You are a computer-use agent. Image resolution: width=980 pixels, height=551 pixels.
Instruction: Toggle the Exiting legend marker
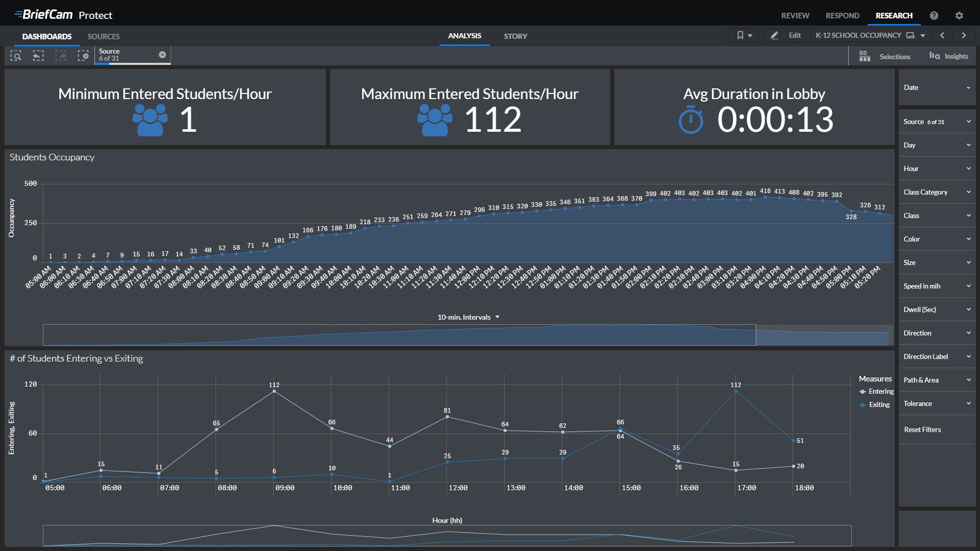pyautogui.click(x=863, y=405)
